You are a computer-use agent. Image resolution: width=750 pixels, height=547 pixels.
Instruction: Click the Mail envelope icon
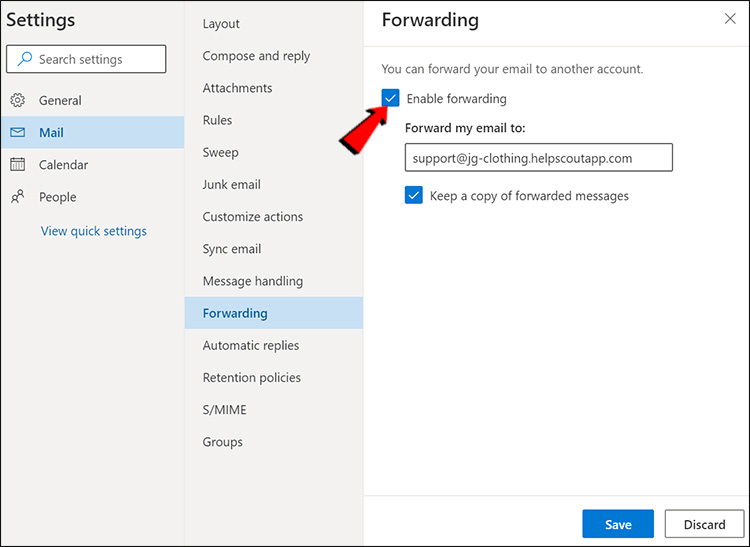pos(18,133)
